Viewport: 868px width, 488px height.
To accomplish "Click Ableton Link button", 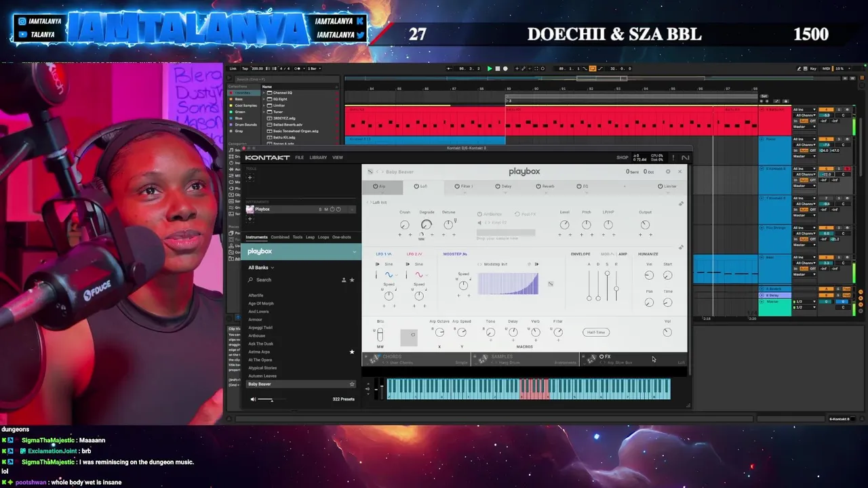I will (233, 68).
